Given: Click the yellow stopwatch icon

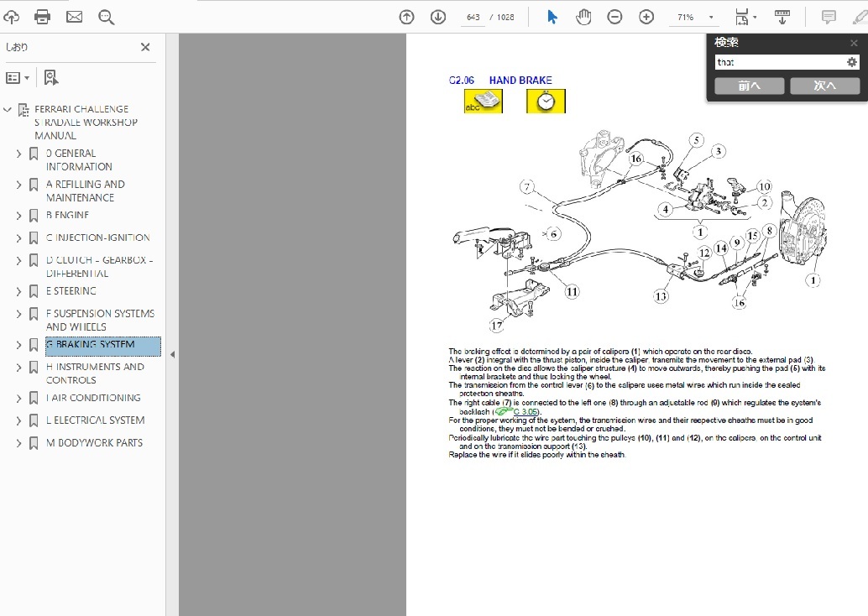Looking at the screenshot, I should coord(546,102).
